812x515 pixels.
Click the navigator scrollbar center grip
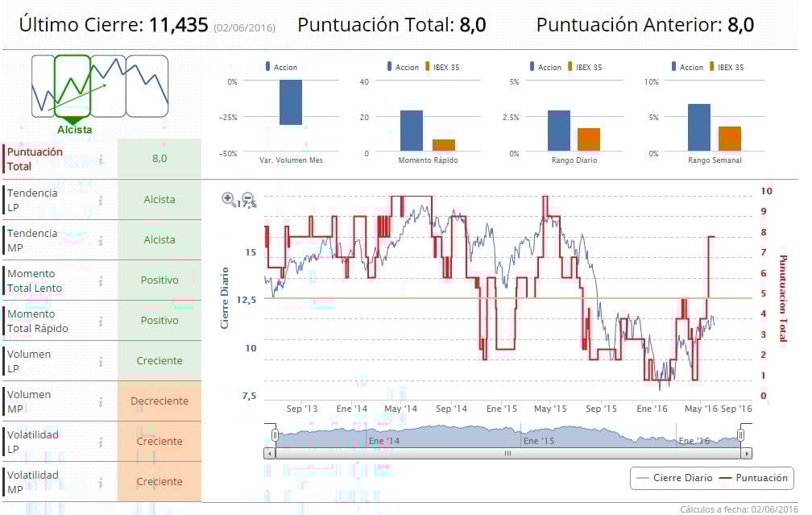[x=508, y=453]
